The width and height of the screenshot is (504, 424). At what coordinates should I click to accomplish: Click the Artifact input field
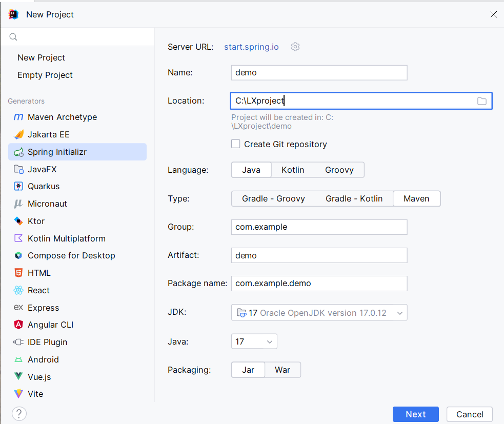tap(319, 255)
